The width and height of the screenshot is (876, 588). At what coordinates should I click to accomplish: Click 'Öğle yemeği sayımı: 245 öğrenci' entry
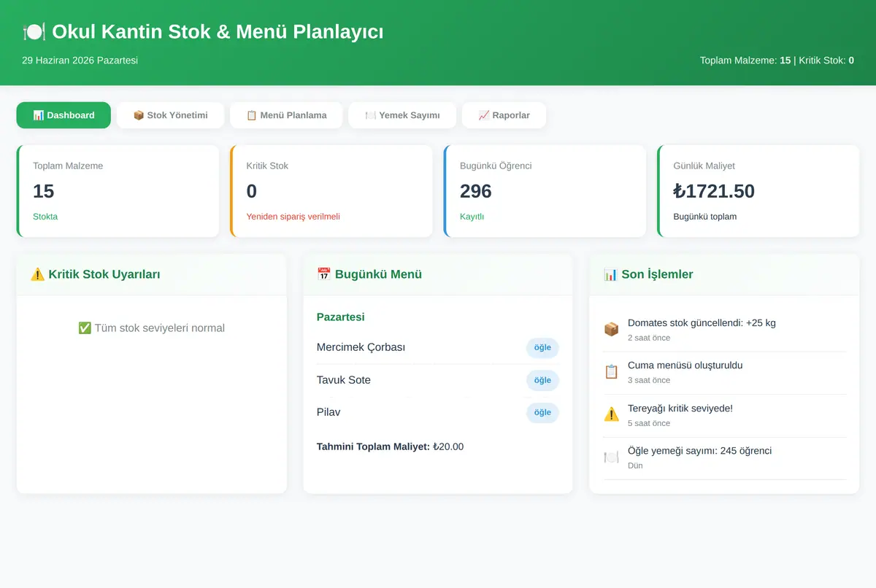point(725,457)
